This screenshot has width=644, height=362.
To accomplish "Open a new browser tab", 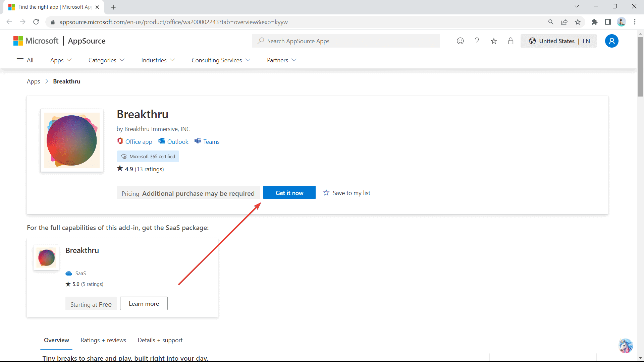I will pos(113,7).
